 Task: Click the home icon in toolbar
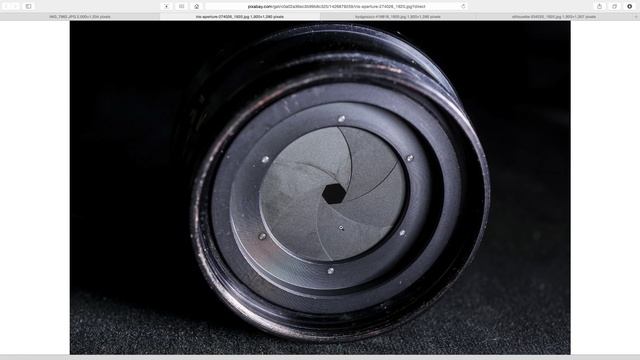coord(196,7)
